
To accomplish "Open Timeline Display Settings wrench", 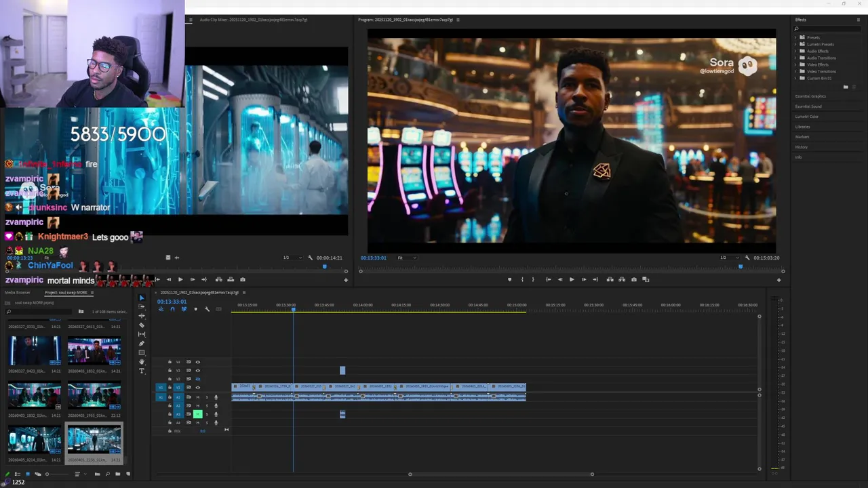I will coord(208,309).
